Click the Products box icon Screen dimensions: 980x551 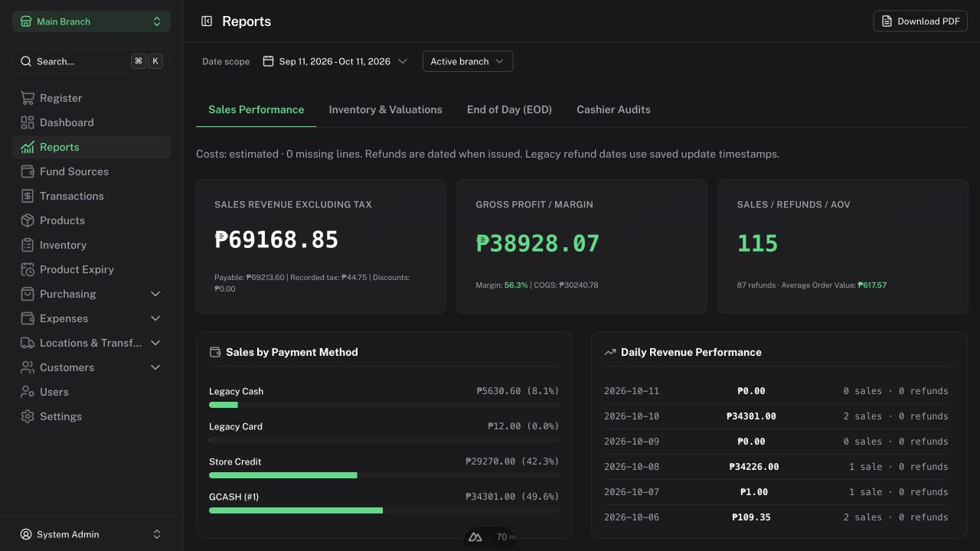(x=28, y=220)
